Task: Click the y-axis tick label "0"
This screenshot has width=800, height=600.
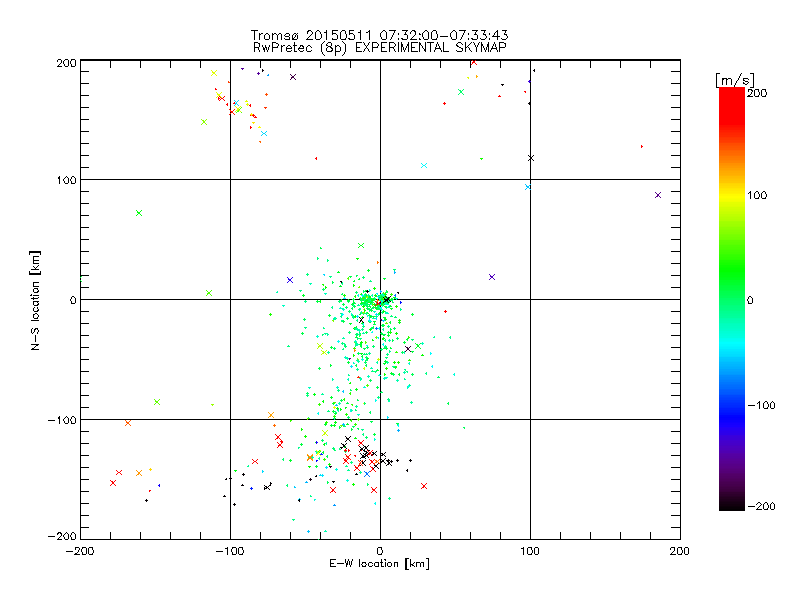Action: coord(73,300)
